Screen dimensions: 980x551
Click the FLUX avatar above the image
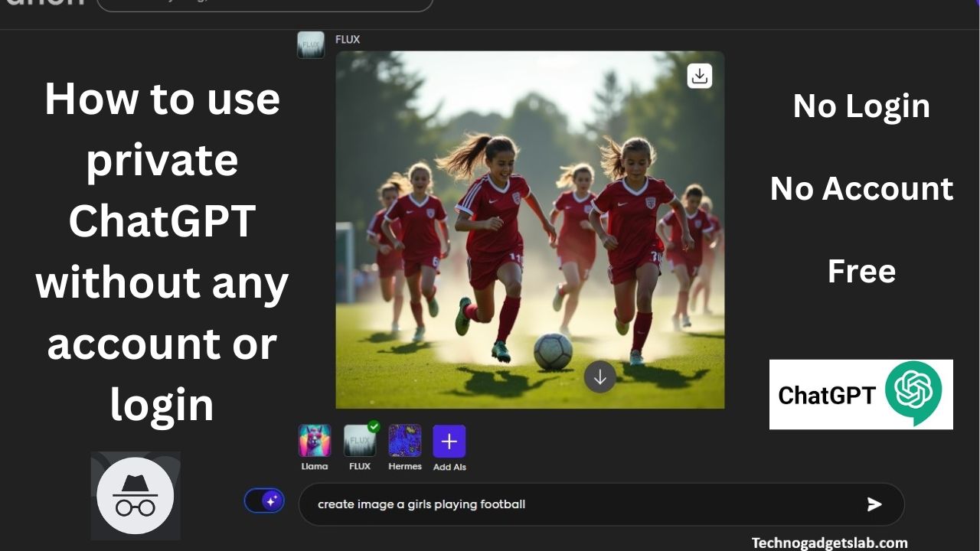tap(311, 45)
